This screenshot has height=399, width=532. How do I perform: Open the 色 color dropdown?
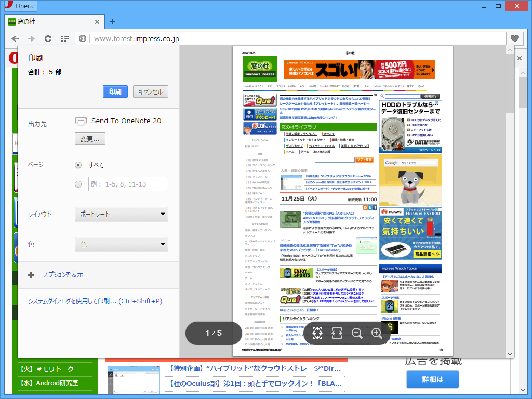pos(122,244)
